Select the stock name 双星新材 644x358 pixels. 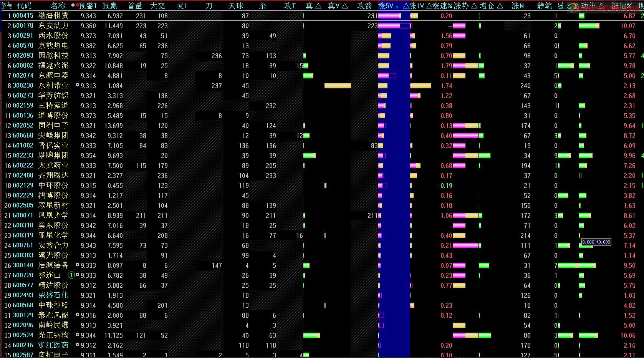coord(53,206)
